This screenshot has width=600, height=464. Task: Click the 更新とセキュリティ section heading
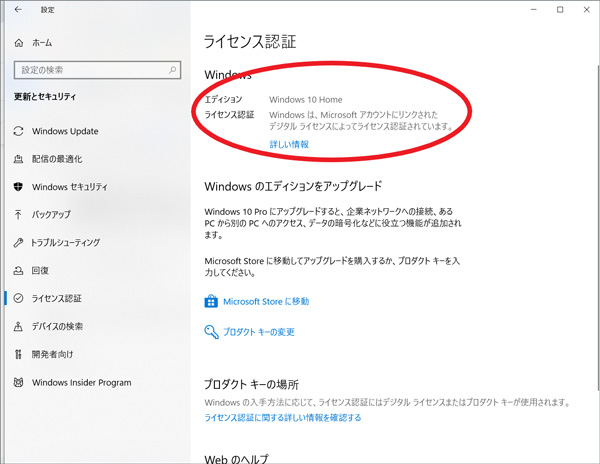pos(45,97)
